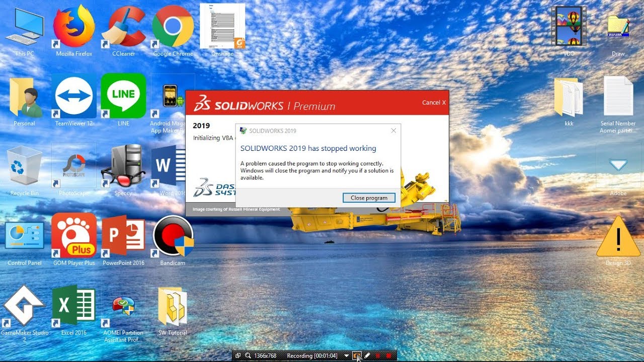The image size is (644, 362).
Task: Open the Recycle Bin
Action: point(24,171)
